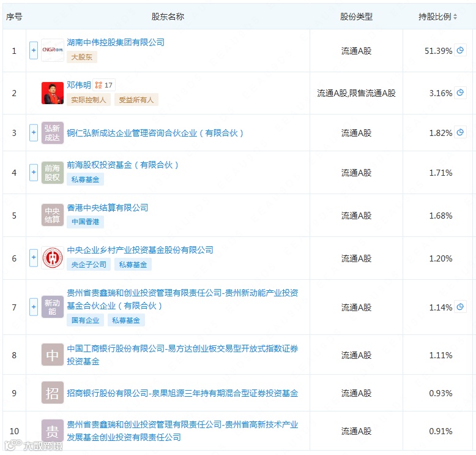476x455 pixels.
Task: Open pie chart icon beside 3.16%
Action: pyautogui.click(x=460, y=92)
